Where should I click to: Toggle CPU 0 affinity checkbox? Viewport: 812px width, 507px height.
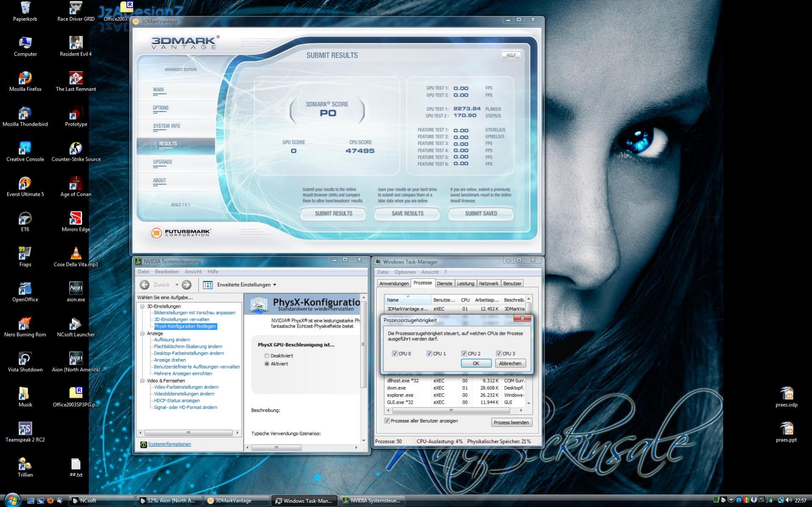(x=394, y=354)
